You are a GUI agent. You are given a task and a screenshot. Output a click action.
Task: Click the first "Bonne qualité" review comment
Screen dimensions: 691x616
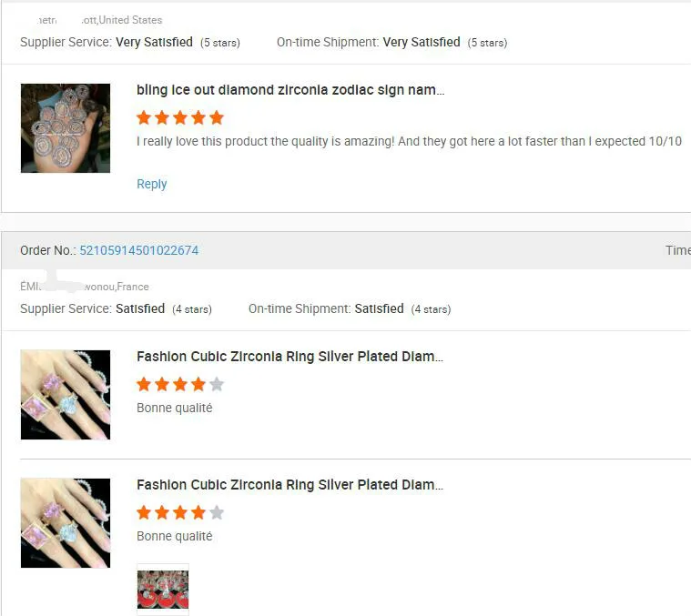pos(174,408)
